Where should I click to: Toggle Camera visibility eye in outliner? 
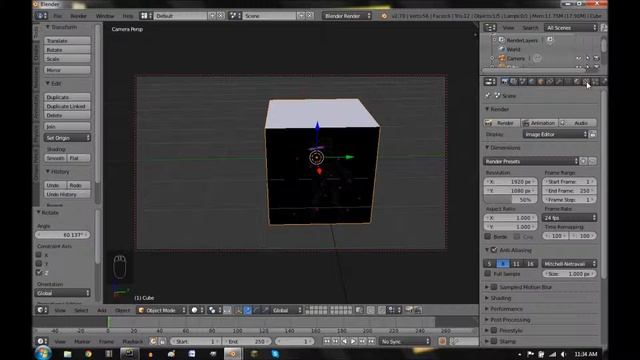point(579,58)
